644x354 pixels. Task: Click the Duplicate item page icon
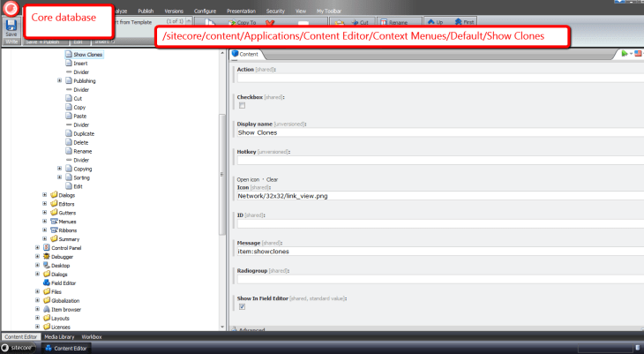[x=69, y=133]
